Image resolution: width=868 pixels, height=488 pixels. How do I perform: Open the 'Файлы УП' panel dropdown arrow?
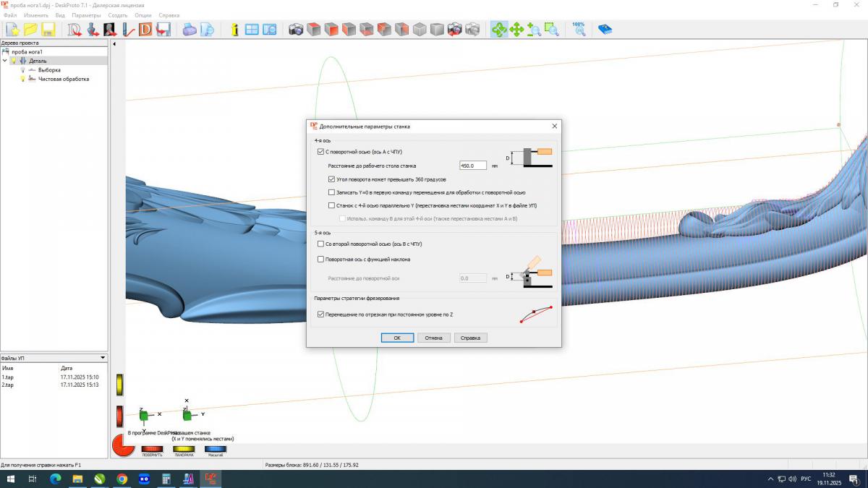pos(103,358)
